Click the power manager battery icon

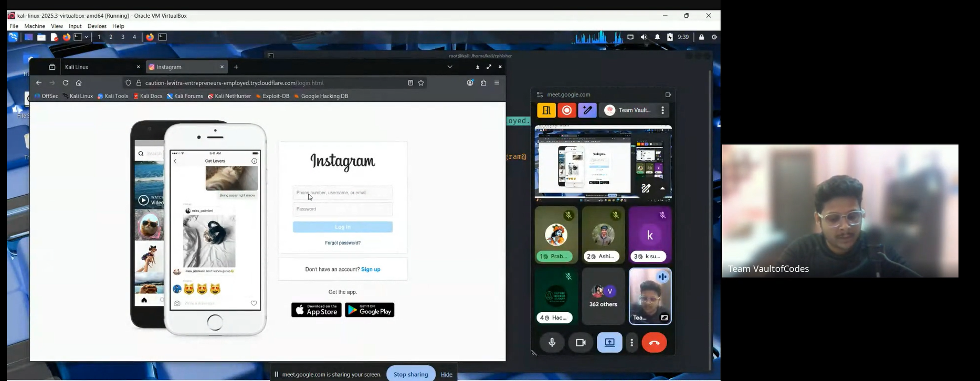(x=670, y=37)
